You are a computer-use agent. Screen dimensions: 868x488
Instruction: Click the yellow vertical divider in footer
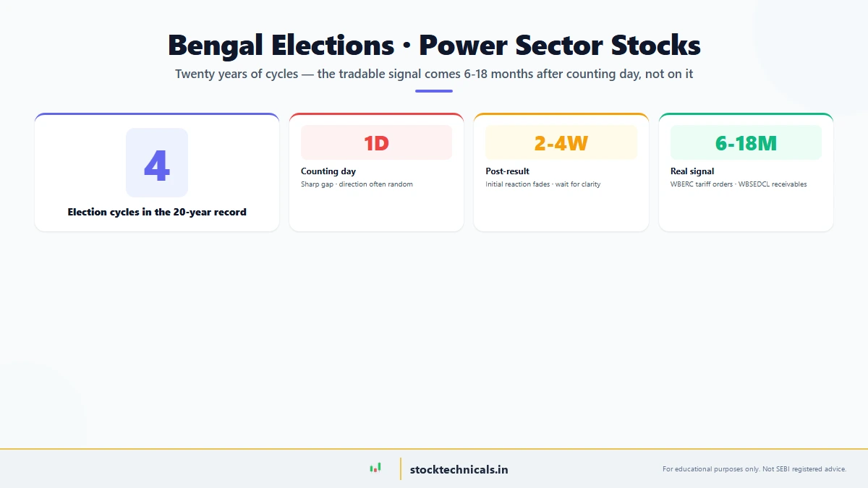point(400,468)
